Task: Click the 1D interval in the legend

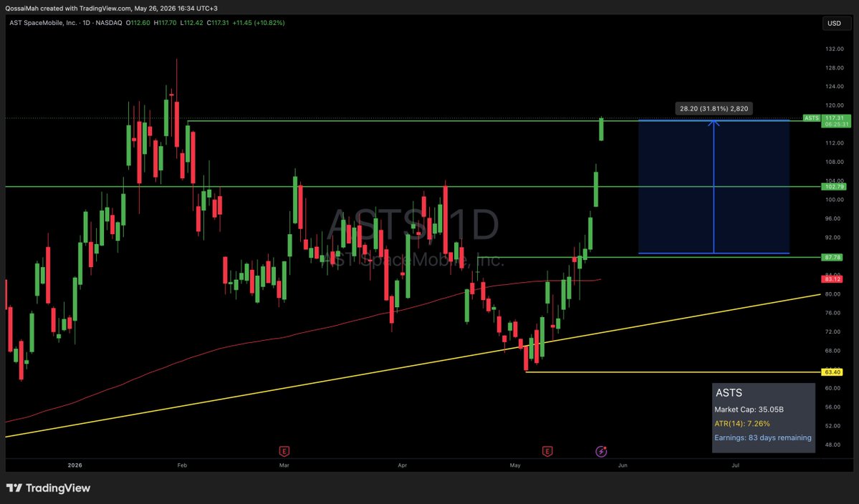Action: (86, 23)
